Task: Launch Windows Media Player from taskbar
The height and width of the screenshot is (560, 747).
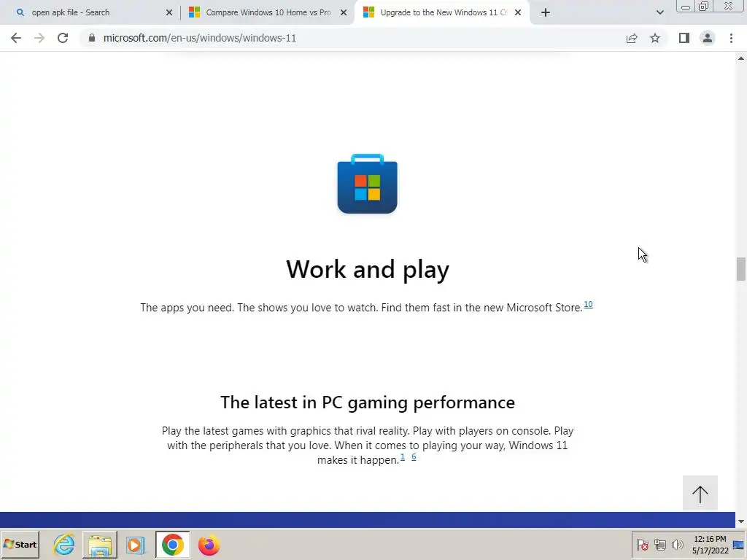Action: (x=136, y=545)
